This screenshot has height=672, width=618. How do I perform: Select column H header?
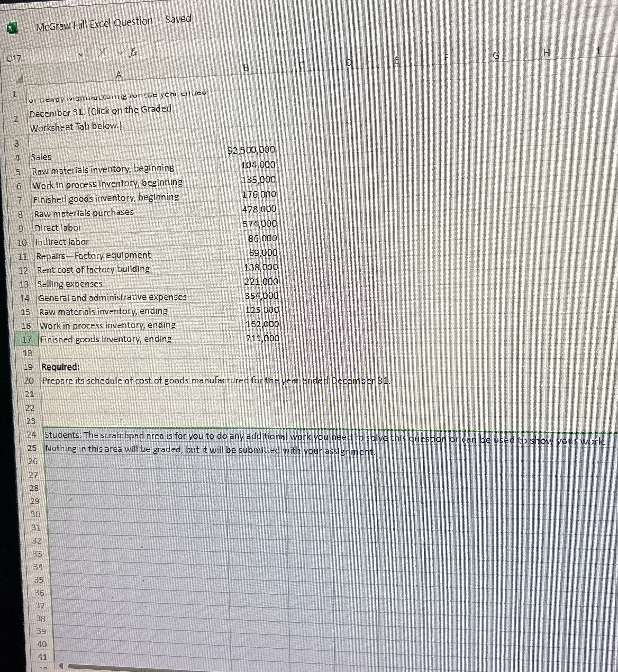point(547,53)
